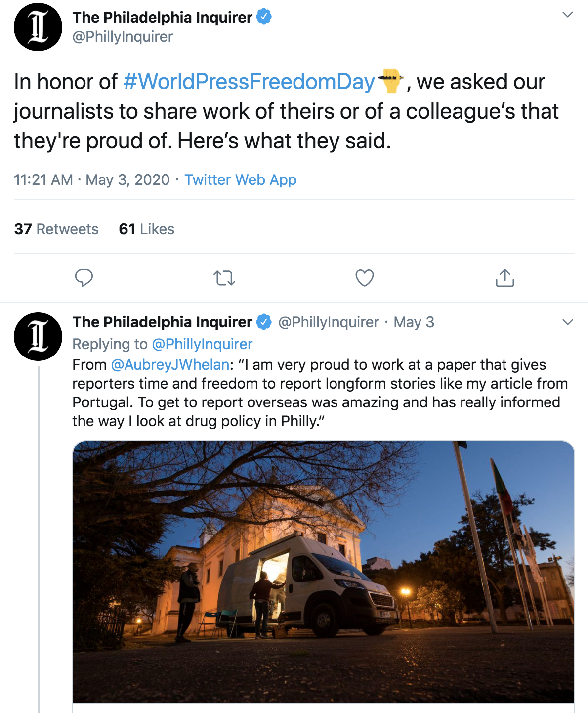
Task: Click Inquirer avatar on main tweet
Action: 38,27
